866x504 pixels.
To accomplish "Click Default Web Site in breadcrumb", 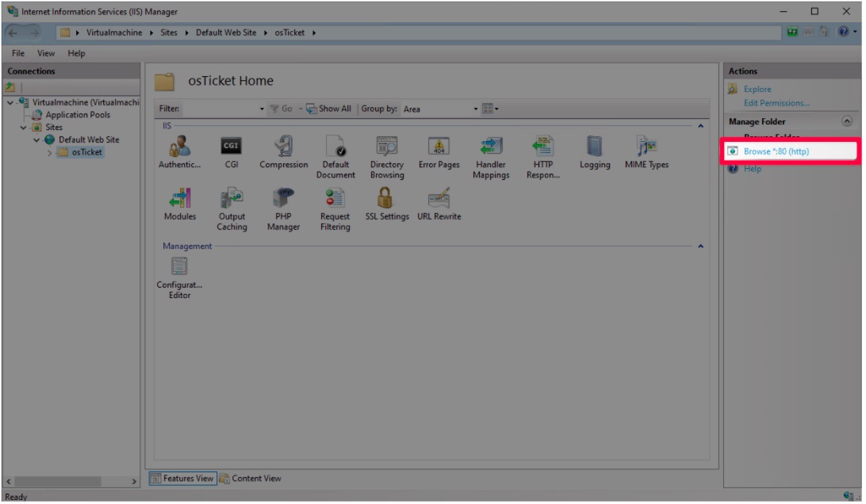I will 226,32.
